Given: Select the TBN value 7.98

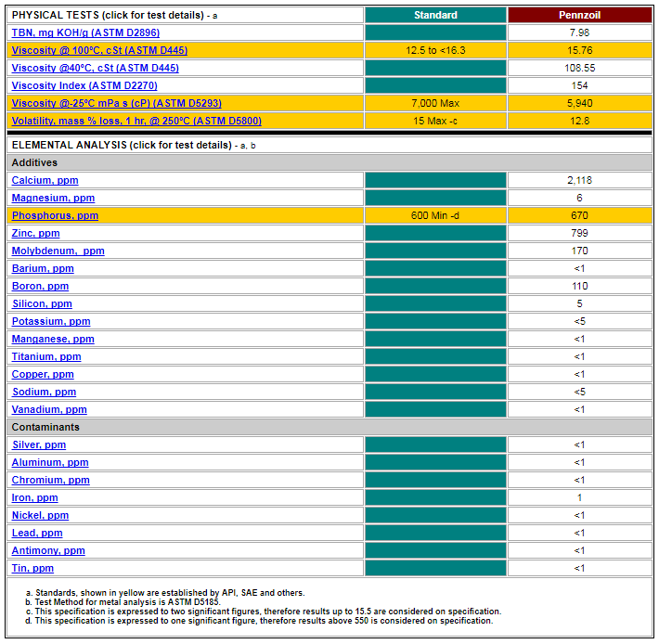Looking at the screenshot, I should [x=579, y=32].
